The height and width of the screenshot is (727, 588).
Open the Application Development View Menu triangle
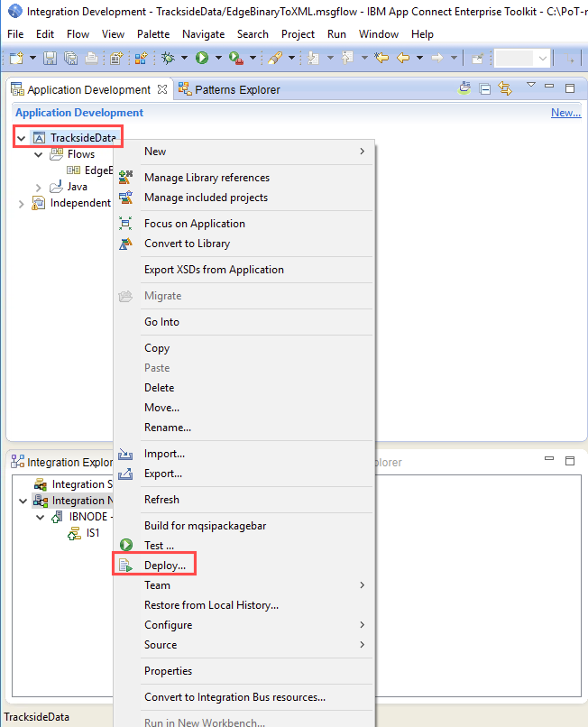coord(531,85)
